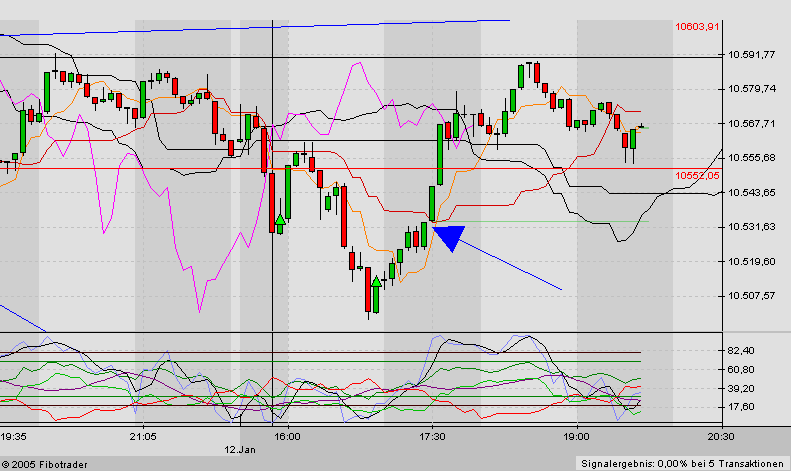This screenshot has width=791, height=471.
Task: Click the price label 10.519,60
Action: coord(752,262)
